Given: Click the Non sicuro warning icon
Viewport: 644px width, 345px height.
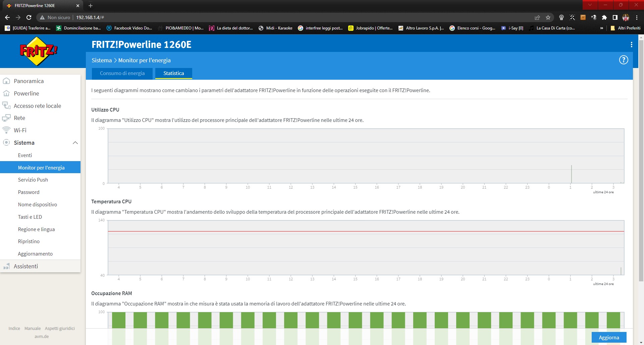Looking at the screenshot, I should tap(42, 17).
